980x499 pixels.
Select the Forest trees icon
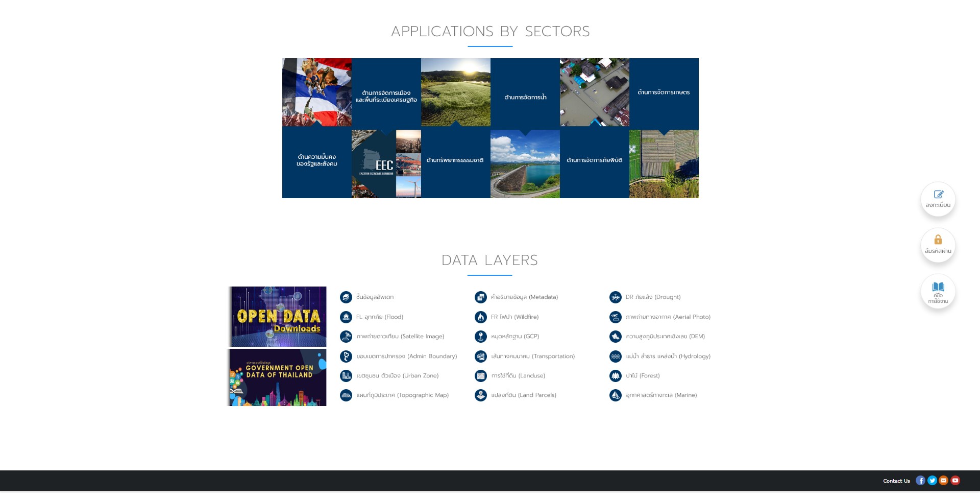click(x=616, y=376)
